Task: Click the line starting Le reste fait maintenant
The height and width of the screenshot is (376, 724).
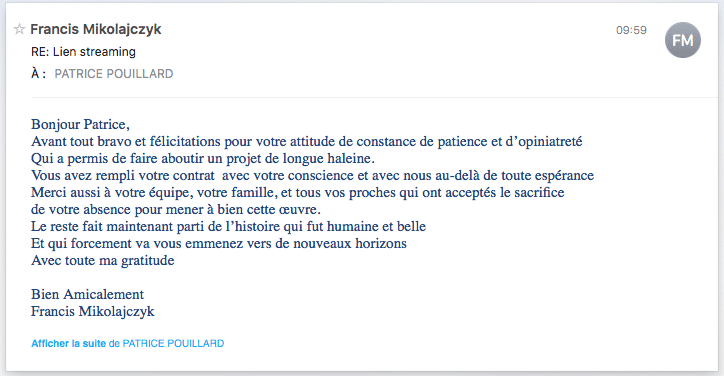Action: coord(228,226)
